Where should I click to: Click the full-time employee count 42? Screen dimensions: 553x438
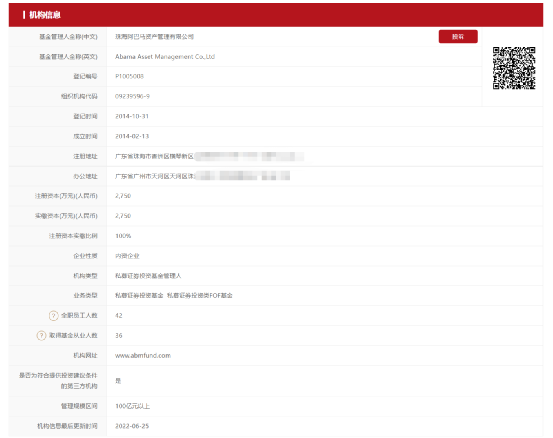(118, 315)
